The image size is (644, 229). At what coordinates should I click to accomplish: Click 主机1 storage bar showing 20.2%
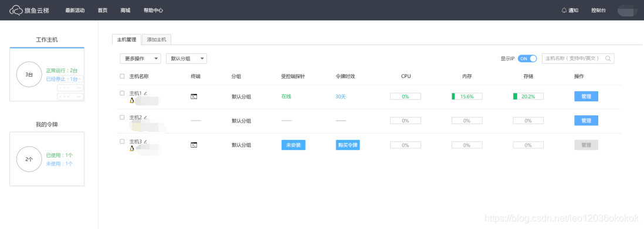pos(528,97)
